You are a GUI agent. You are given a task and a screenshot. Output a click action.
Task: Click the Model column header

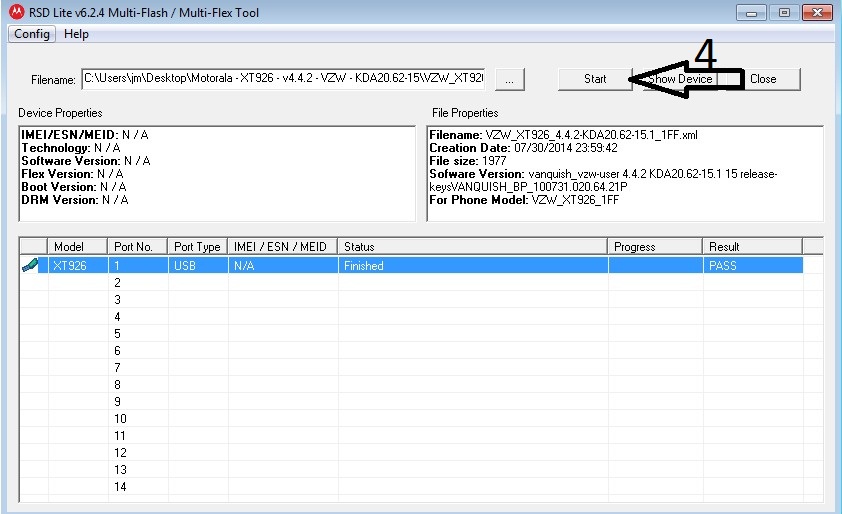78,247
